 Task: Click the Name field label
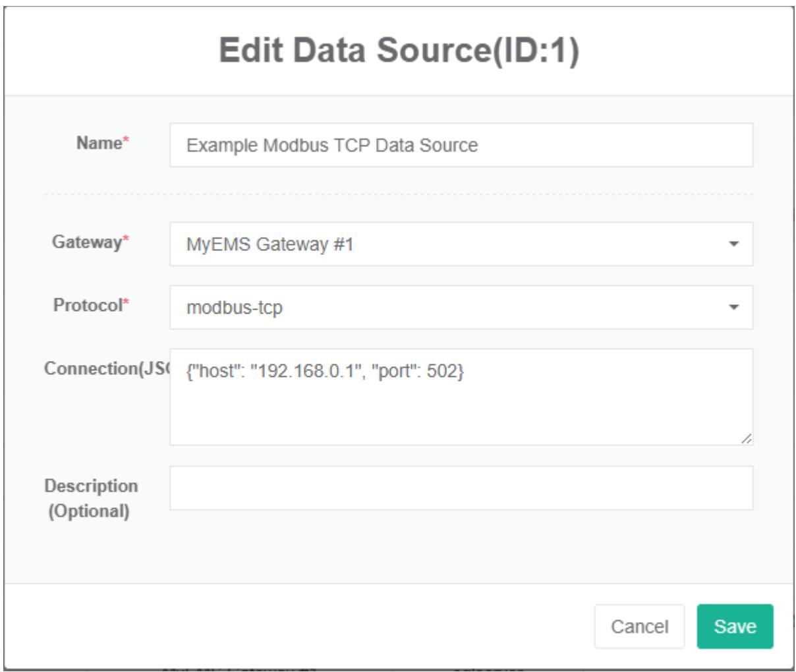(x=100, y=143)
